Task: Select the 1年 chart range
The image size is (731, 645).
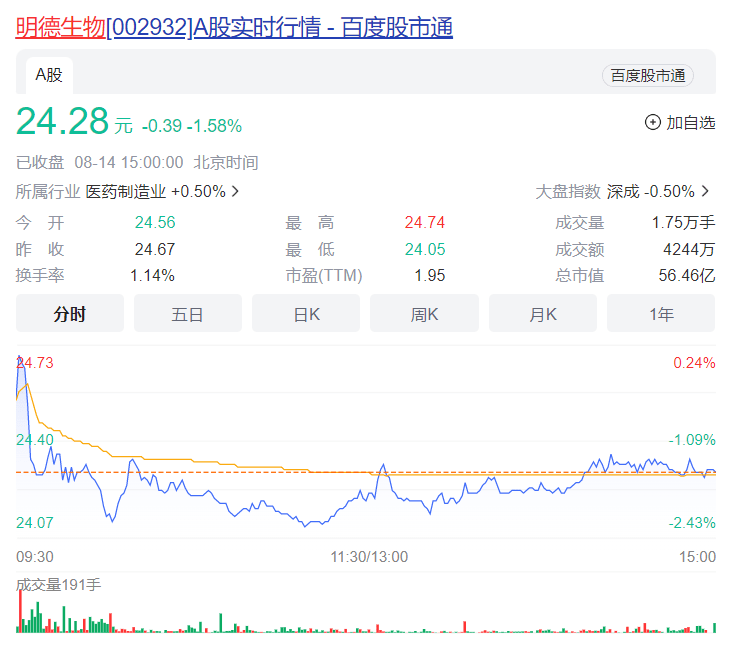Action: pos(661,314)
